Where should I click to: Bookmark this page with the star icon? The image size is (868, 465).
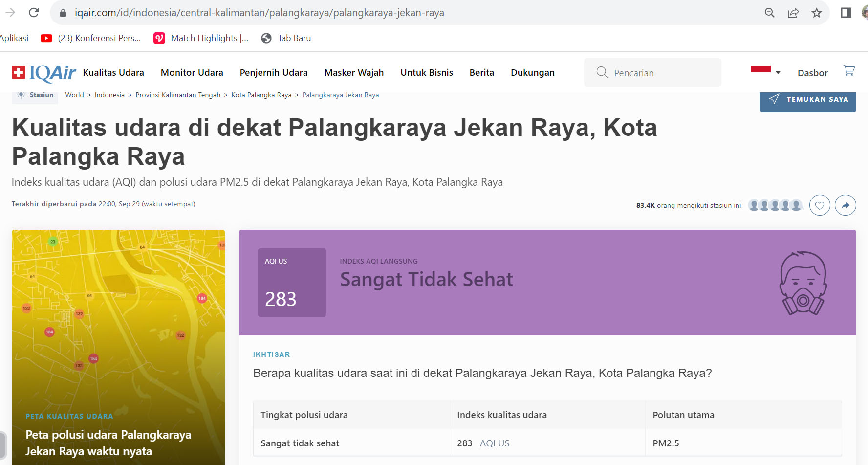pos(816,13)
